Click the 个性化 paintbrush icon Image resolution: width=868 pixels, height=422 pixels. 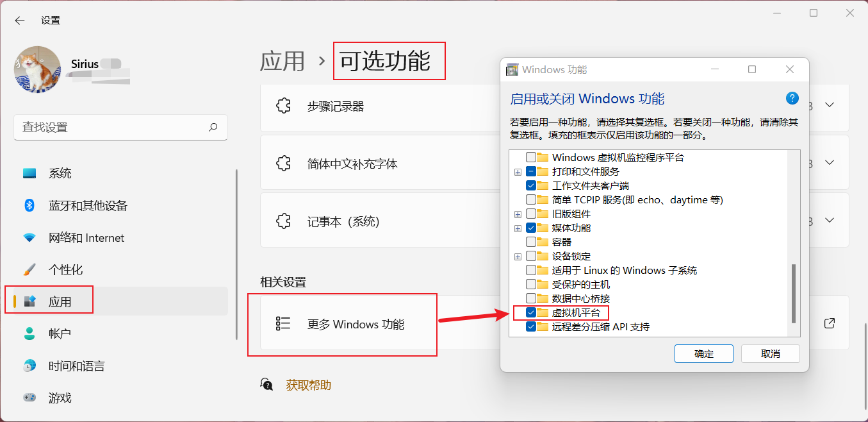point(29,269)
